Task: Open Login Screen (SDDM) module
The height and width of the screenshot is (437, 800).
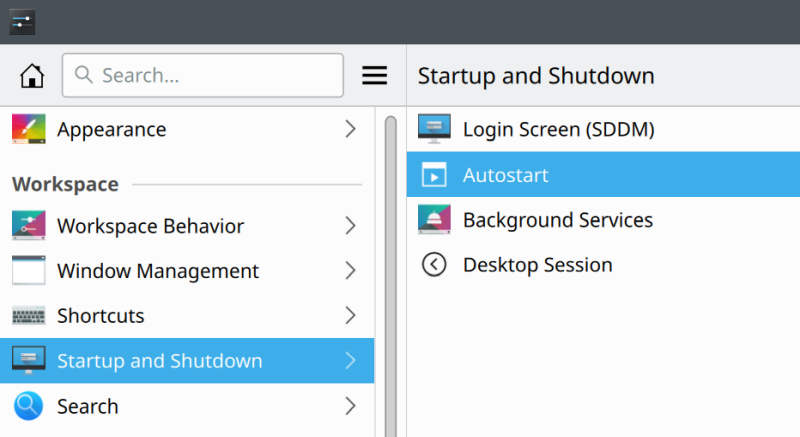Action: [x=603, y=129]
